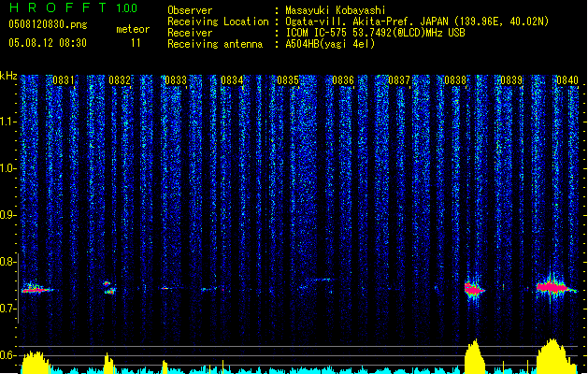Image resolution: width=588 pixels, height=374 pixels.
Task: Click the ICOM IC-575 receiver text
Action: [x=375, y=33]
